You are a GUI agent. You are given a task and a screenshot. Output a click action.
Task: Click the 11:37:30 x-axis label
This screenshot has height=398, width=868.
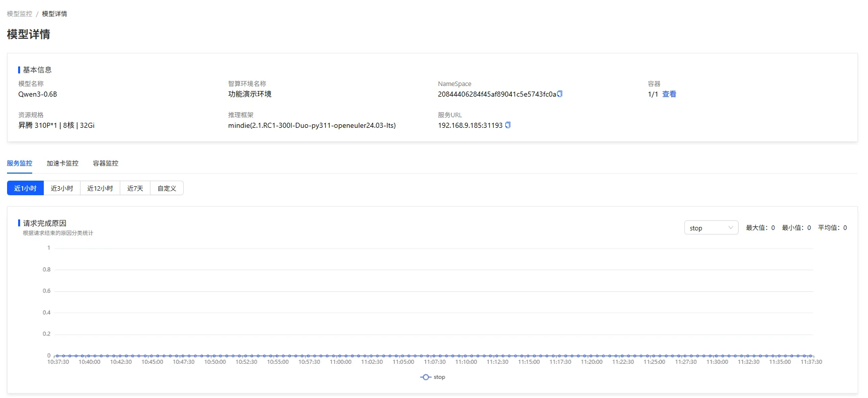pos(812,362)
